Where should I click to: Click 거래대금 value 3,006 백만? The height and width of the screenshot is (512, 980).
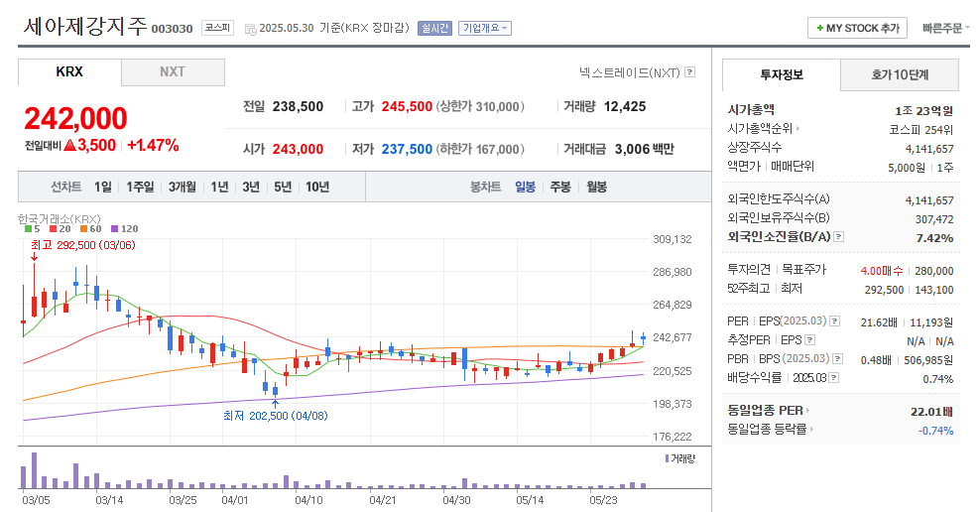645,150
